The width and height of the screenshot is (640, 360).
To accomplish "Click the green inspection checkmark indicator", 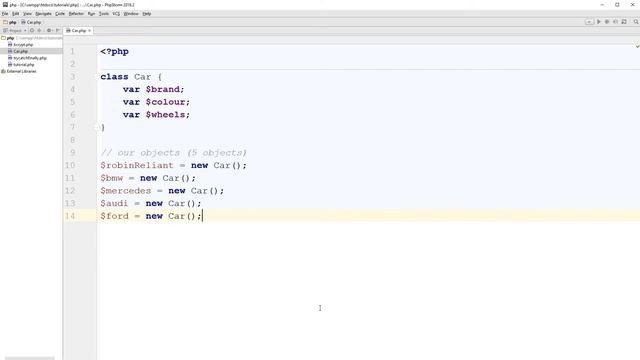I will pyautogui.click(x=637, y=46).
